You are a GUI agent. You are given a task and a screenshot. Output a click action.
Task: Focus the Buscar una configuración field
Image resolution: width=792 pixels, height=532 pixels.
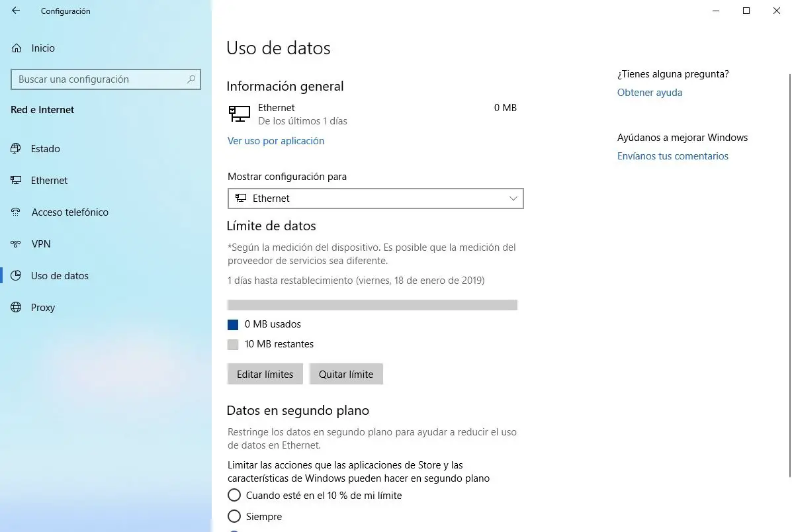pos(106,79)
